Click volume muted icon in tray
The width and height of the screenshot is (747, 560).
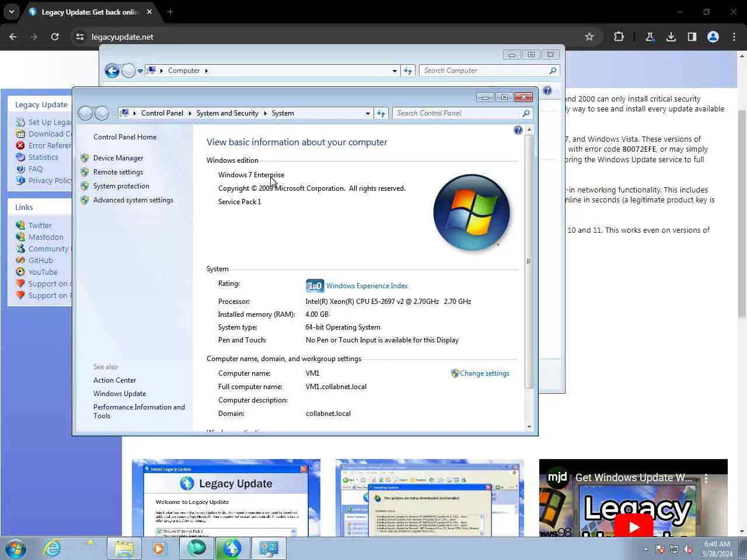coord(688,549)
